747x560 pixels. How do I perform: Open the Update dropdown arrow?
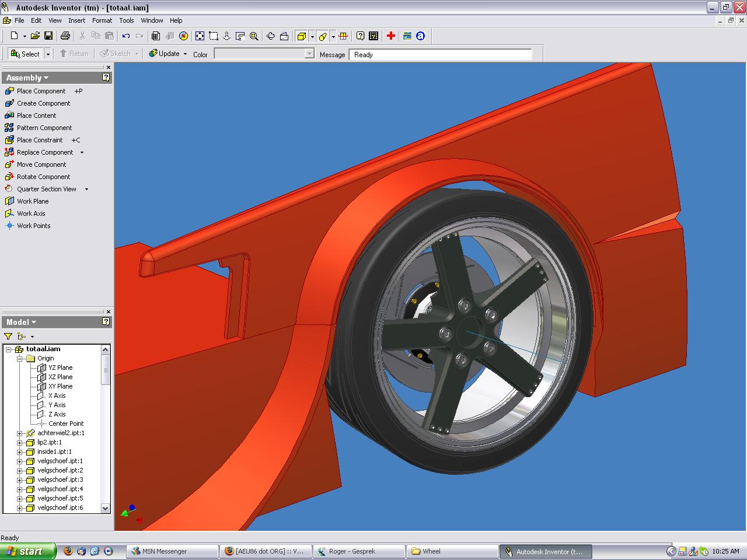[x=185, y=54]
